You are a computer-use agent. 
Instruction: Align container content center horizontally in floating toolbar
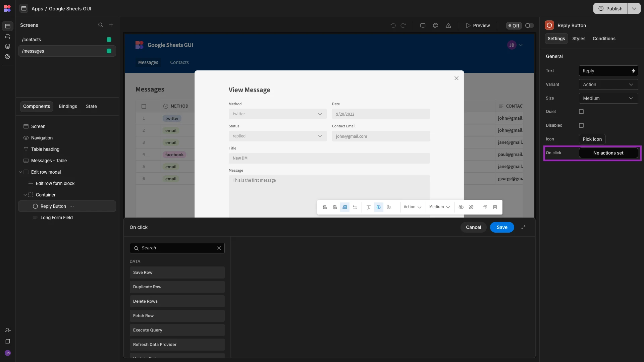335,207
